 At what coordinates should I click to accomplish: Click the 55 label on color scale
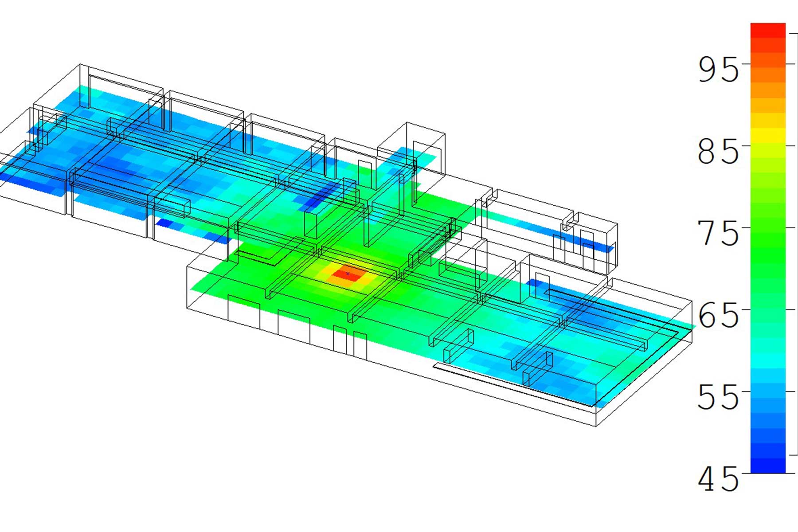(x=719, y=397)
